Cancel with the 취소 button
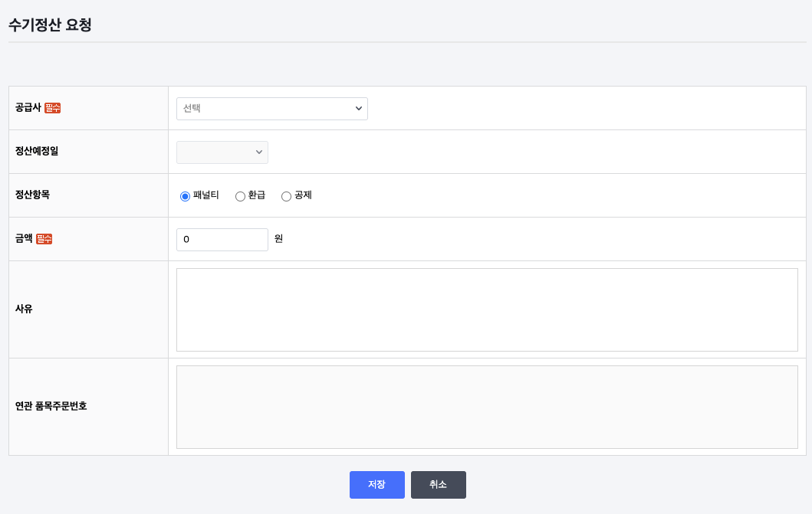Screen dimensions: 812x514 point(438,485)
